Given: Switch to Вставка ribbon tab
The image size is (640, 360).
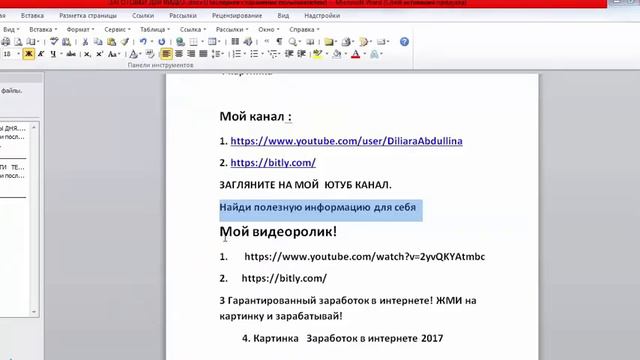Looking at the screenshot, I should (x=32, y=16).
